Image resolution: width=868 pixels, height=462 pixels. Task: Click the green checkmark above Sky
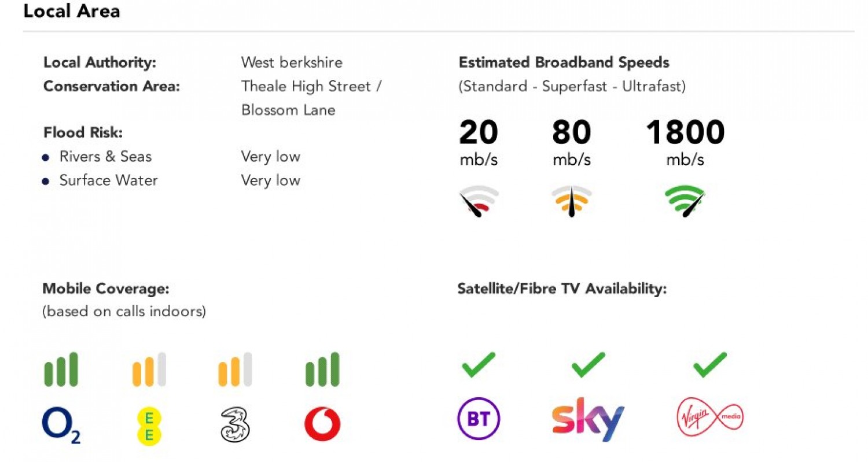(x=588, y=365)
